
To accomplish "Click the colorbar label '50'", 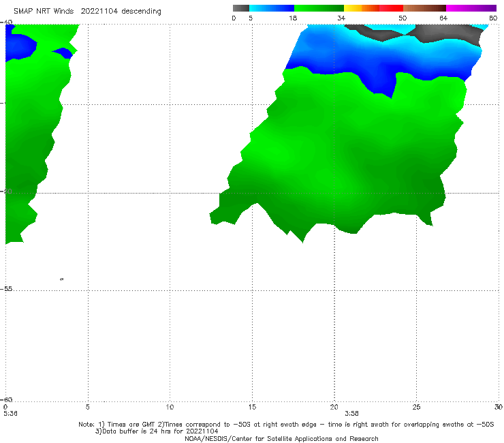I will (403, 18).
